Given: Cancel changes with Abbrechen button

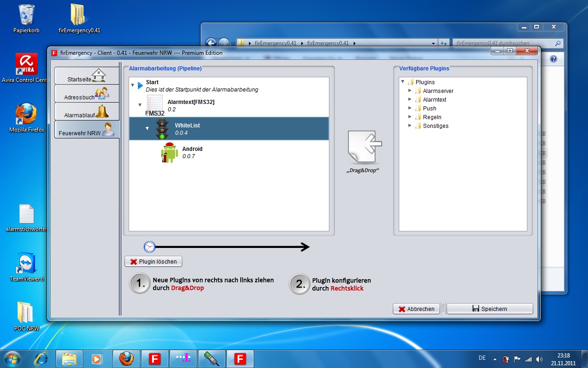Looking at the screenshot, I should coord(416,309).
